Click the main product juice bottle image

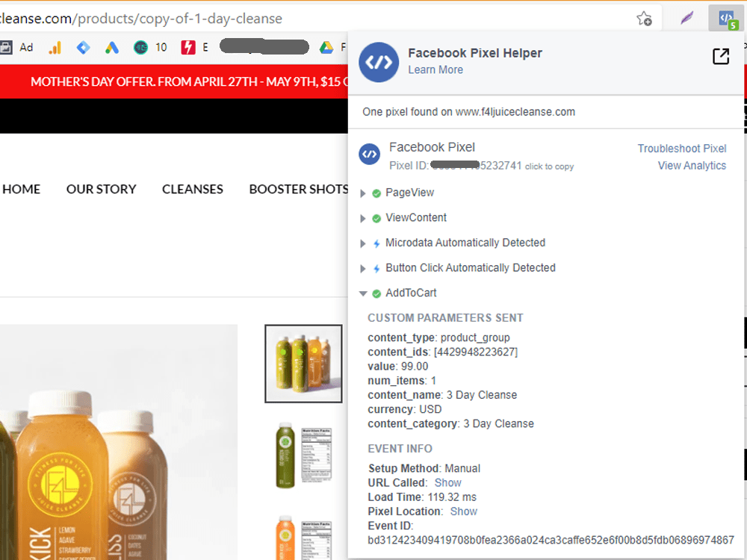pyautogui.click(x=118, y=442)
